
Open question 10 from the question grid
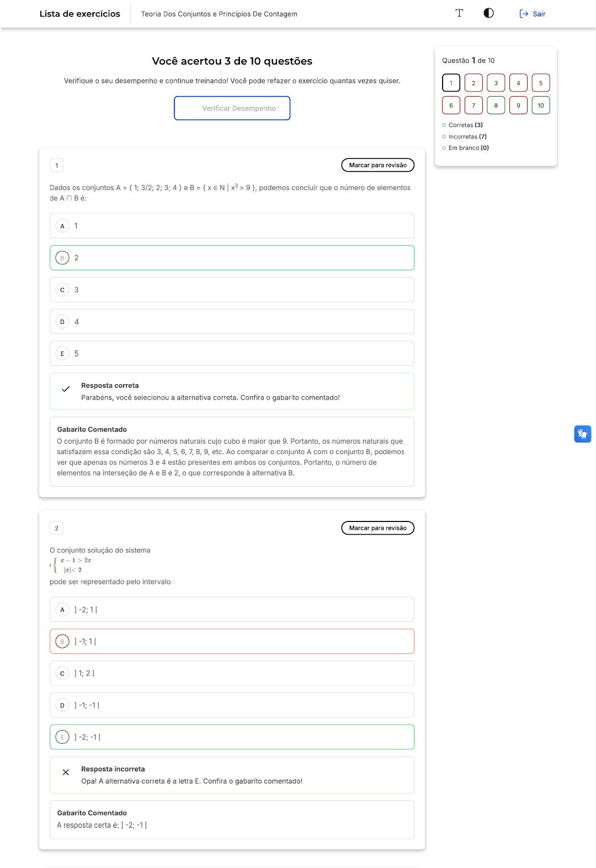[541, 105]
